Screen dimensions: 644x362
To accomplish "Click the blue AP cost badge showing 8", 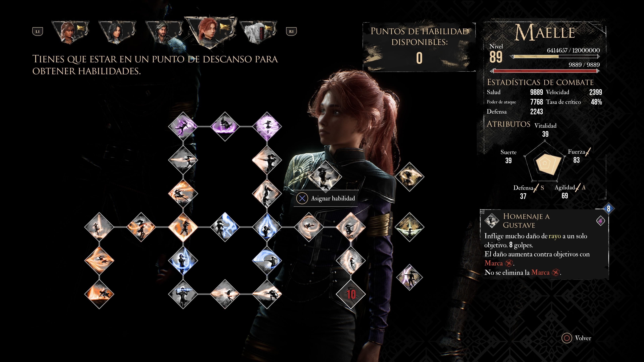I will click(608, 208).
